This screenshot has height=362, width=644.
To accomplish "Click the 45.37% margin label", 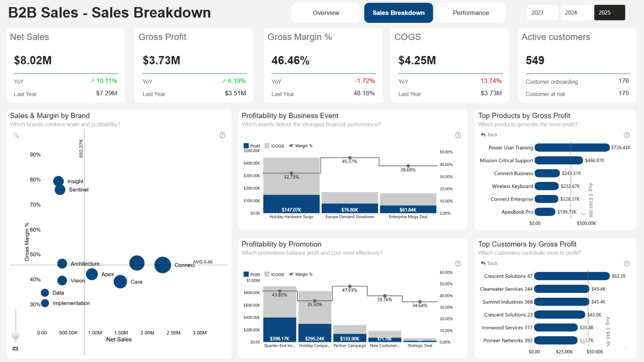I will point(350,162).
